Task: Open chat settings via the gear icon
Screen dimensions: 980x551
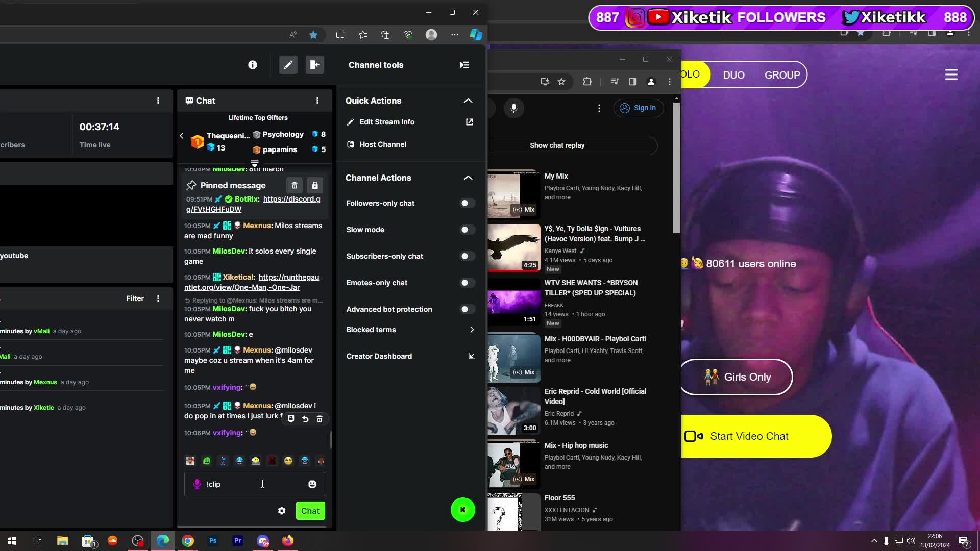Action: pos(282,510)
